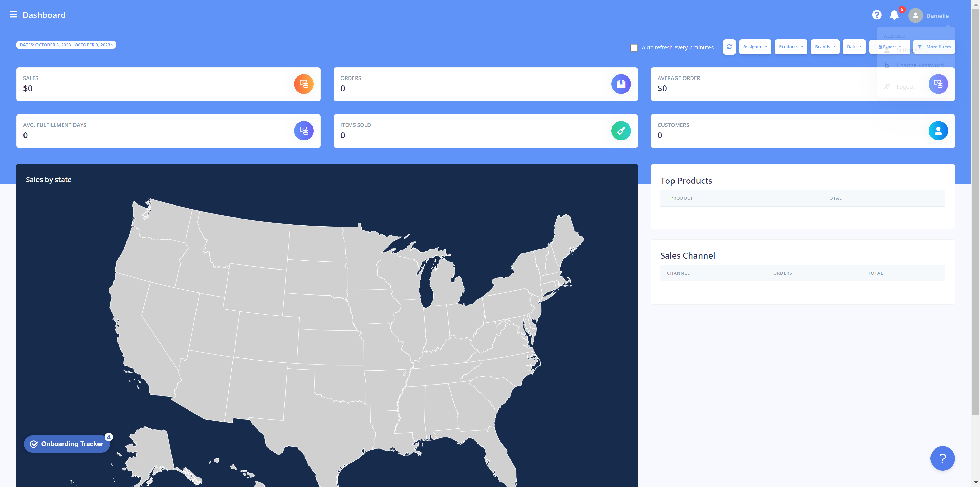Open the More filters menu
This screenshot has width=980, height=487.
click(x=934, y=46)
